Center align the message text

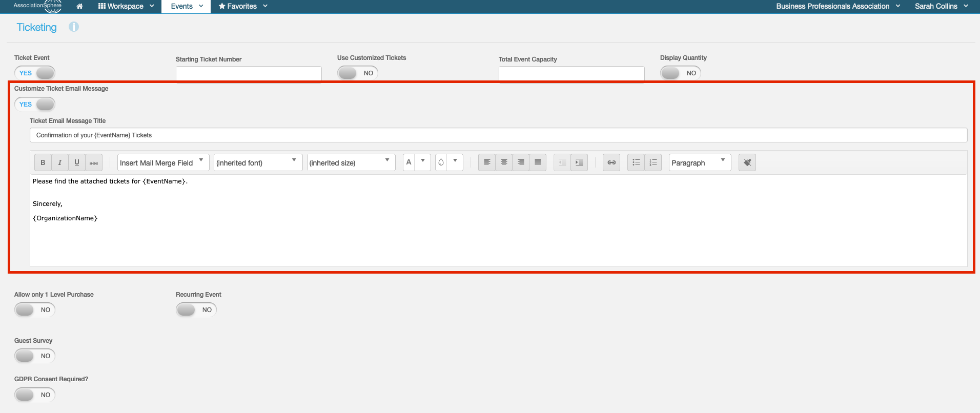point(504,162)
